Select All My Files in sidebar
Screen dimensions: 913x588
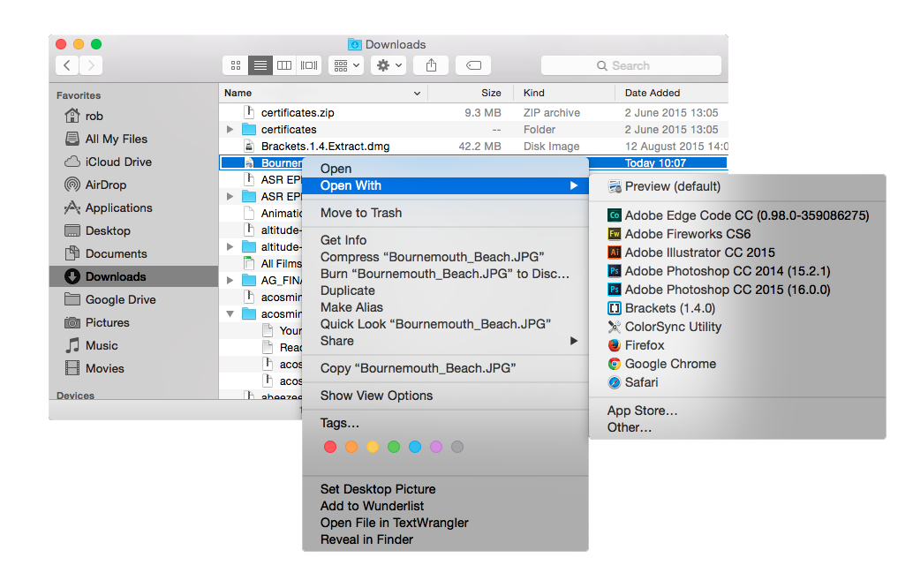(134, 139)
